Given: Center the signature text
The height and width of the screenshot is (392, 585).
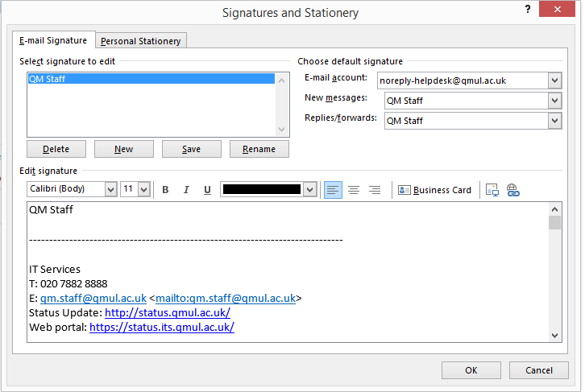Looking at the screenshot, I should click(354, 190).
